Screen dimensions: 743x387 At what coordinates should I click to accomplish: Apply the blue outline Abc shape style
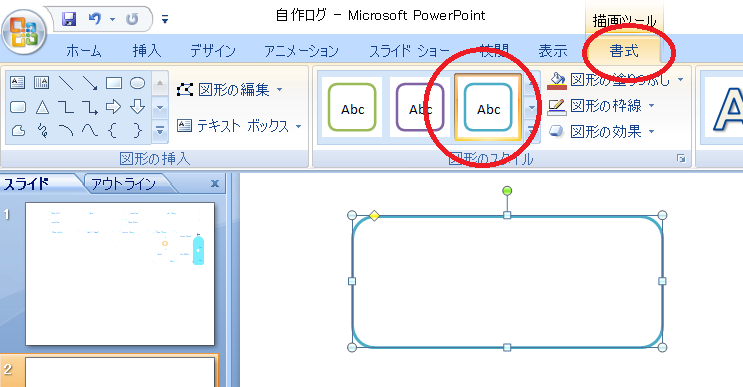488,107
